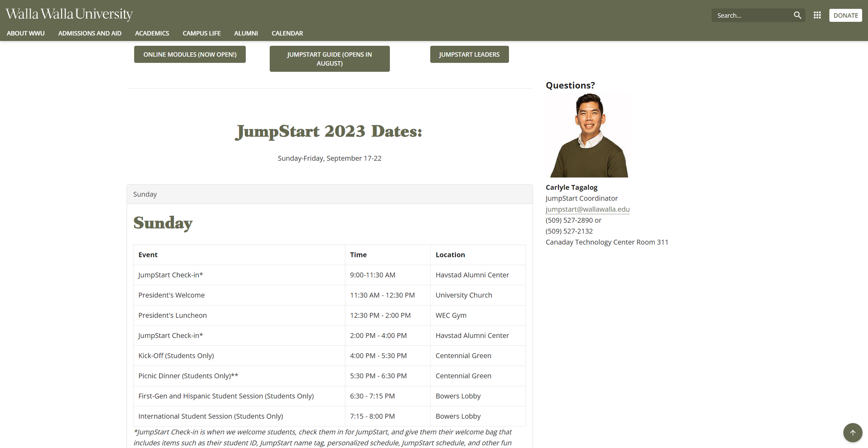
Task: Click the JumpStart Leaders button
Action: click(469, 54)
